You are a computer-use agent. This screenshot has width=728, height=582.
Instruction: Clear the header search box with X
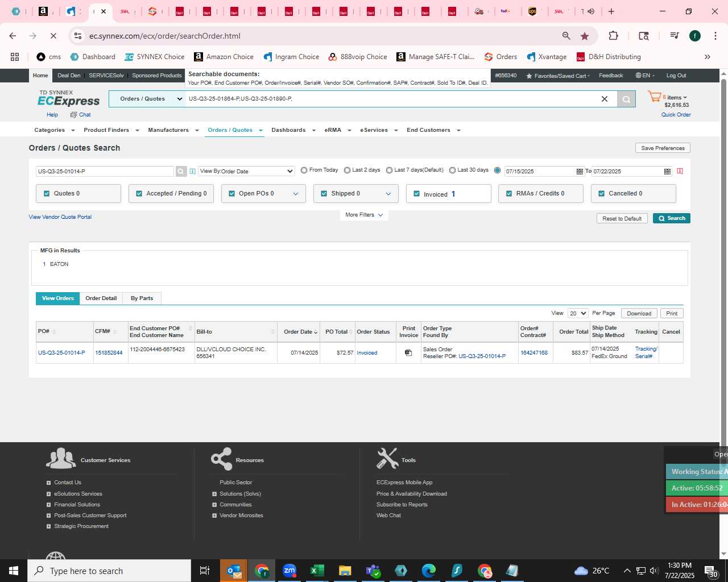605,99
